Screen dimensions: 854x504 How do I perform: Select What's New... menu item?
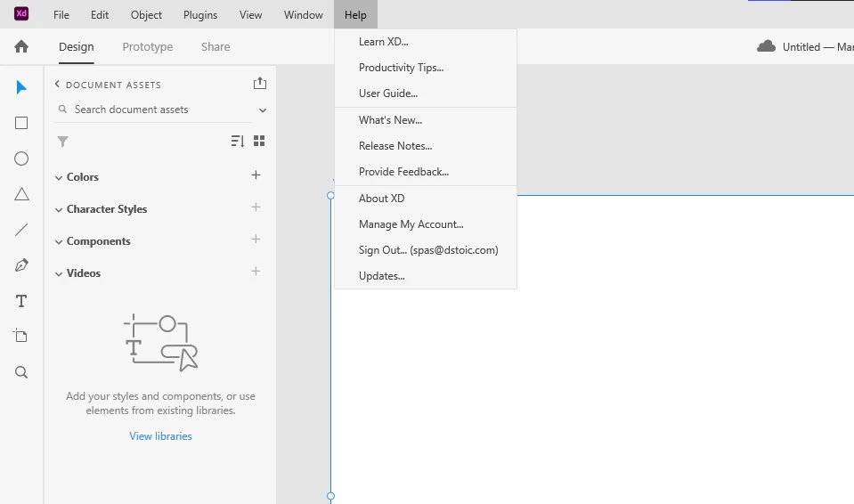pos(426,120)
